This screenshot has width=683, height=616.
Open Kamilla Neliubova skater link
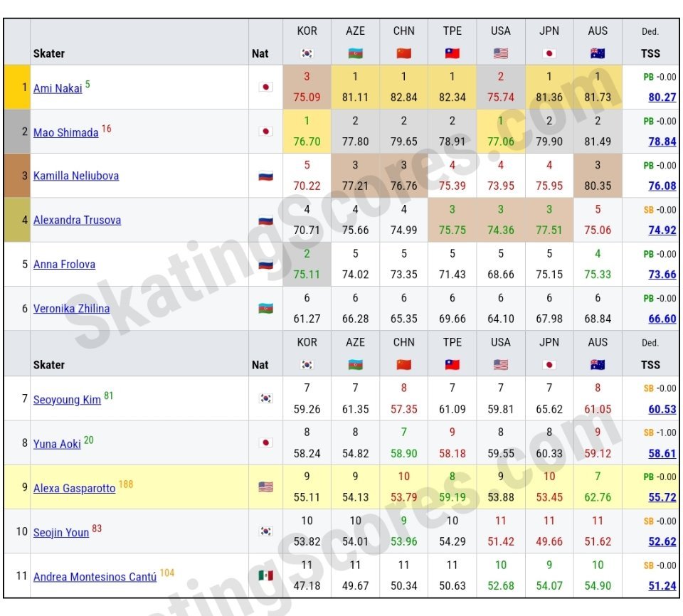click(x=76, y=176)
